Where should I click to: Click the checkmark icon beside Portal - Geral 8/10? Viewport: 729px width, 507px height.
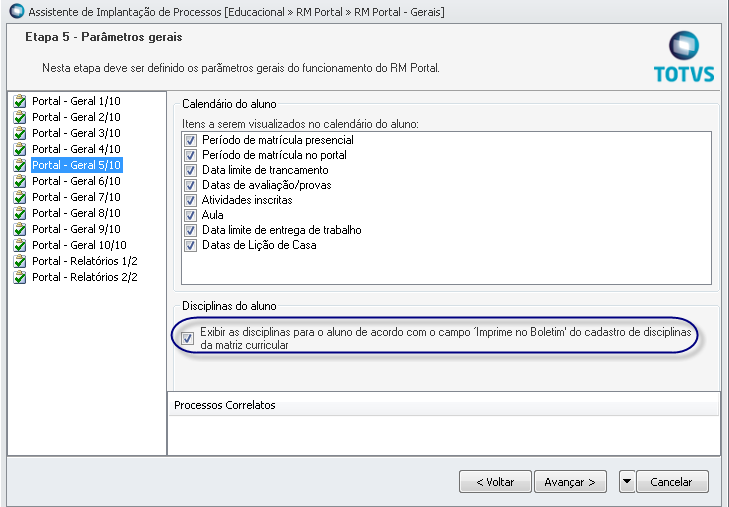pyautogui.click(x=20, y=213)
